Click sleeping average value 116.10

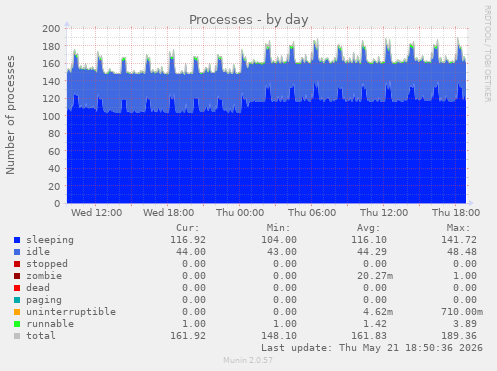(x=369, y=240)
